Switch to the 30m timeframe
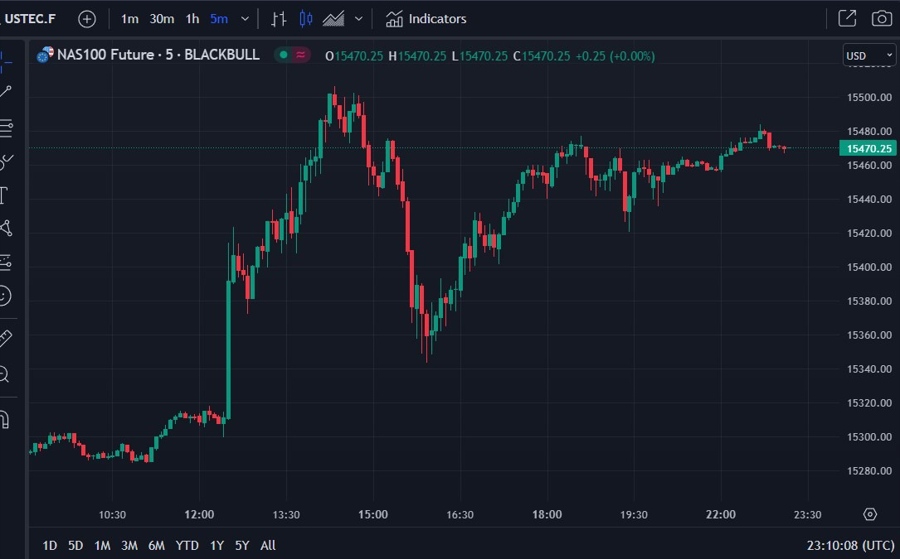 (162, 19)
